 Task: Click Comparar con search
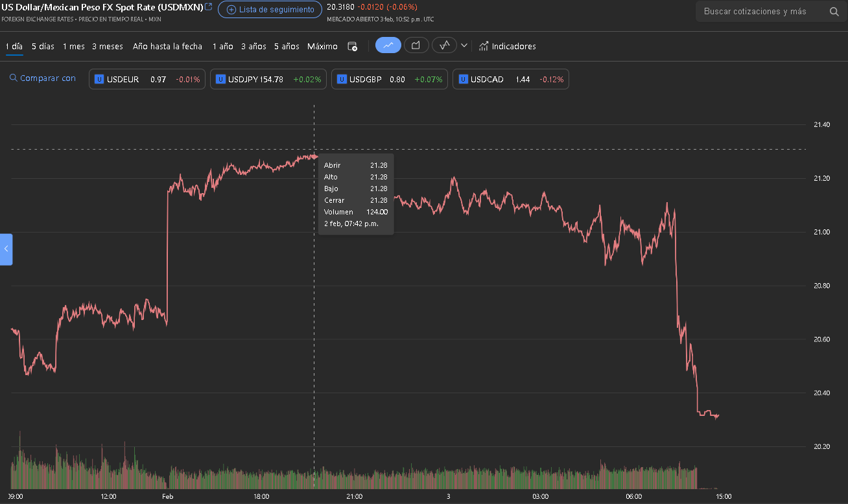(43, 78)
